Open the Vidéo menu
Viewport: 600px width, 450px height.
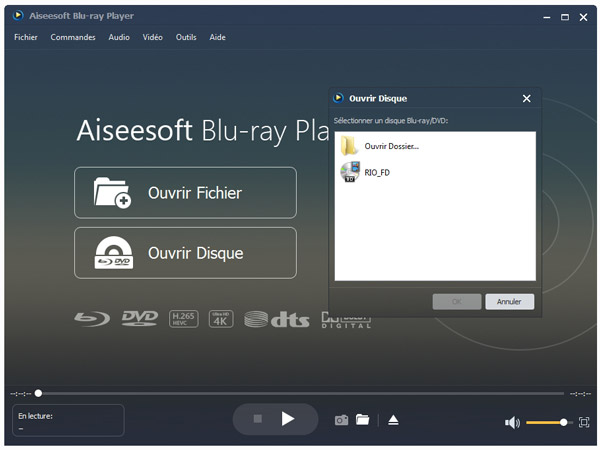(x=153, y=37)
